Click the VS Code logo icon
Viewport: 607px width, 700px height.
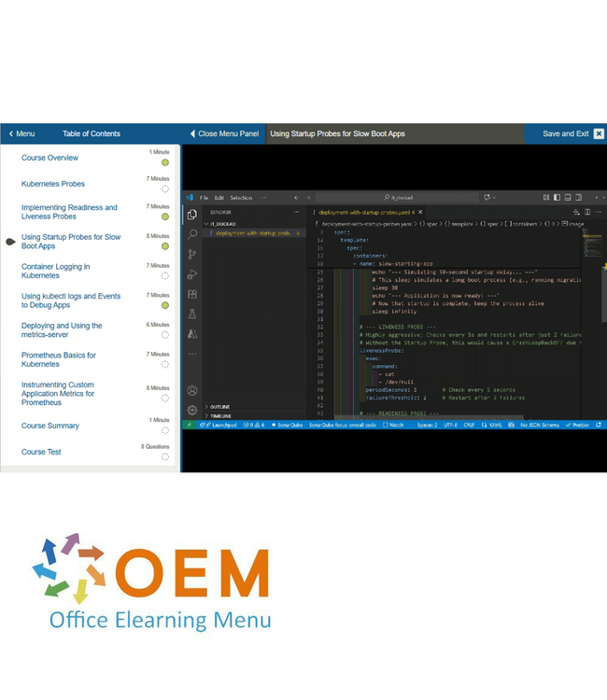coord(190,197)
